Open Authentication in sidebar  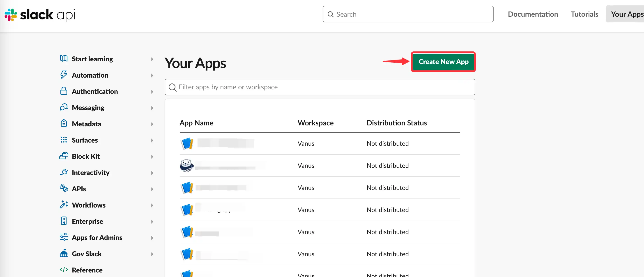[95, 92]
